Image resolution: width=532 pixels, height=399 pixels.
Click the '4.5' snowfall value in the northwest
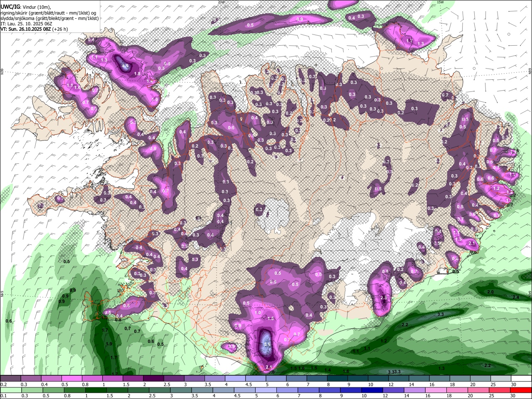pyautogui.click(x=124, y=66)
